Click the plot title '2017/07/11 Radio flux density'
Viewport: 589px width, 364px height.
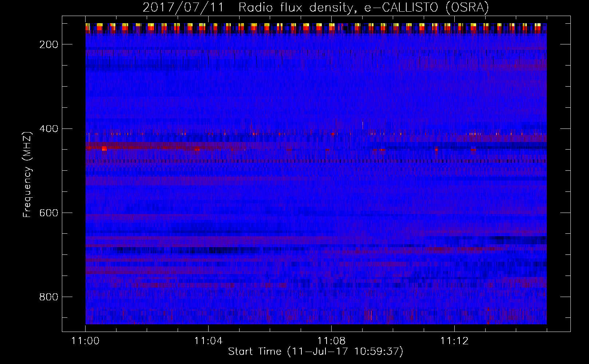[316, 7]
